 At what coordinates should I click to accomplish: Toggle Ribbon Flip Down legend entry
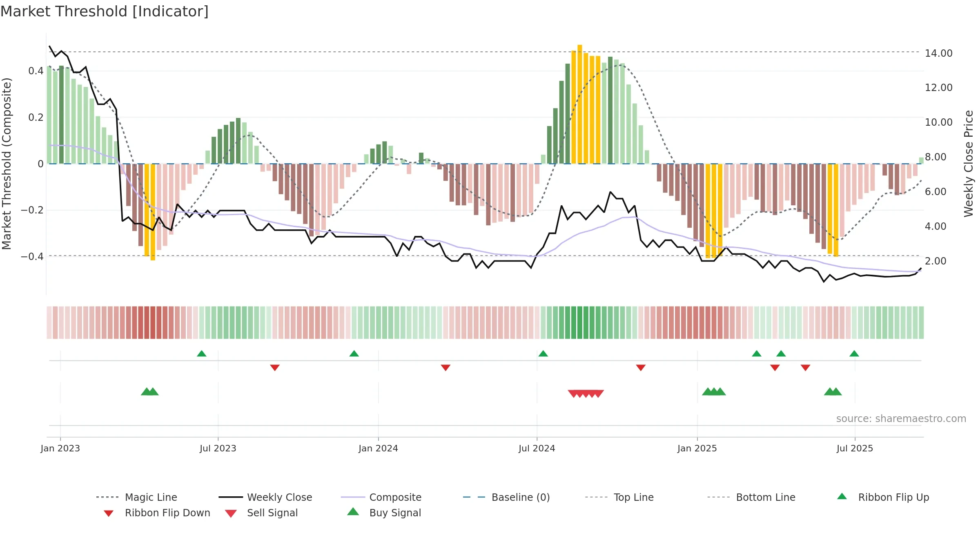click(x=157, y=513)
